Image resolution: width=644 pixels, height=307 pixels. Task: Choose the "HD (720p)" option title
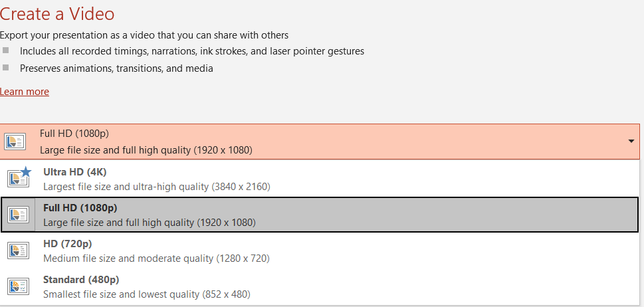pos(67,243)
